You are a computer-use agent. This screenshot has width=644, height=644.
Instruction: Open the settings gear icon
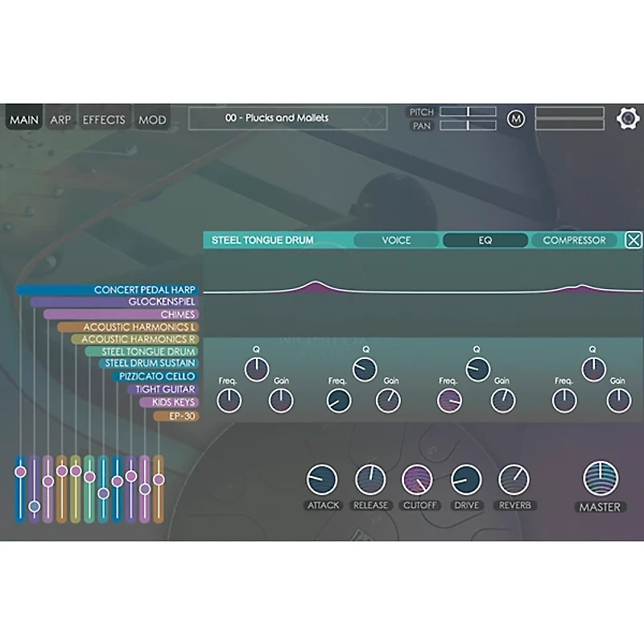(629, 118)
